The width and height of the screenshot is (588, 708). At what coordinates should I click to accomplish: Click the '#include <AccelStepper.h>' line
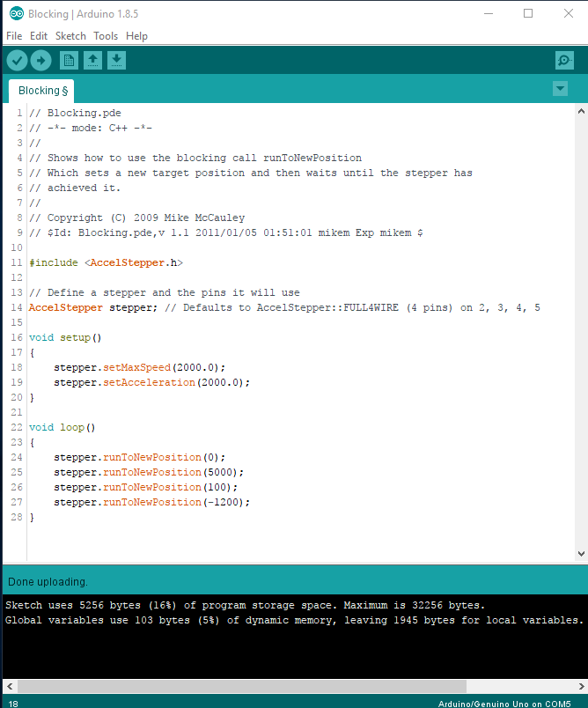click(x=106, y=262)
